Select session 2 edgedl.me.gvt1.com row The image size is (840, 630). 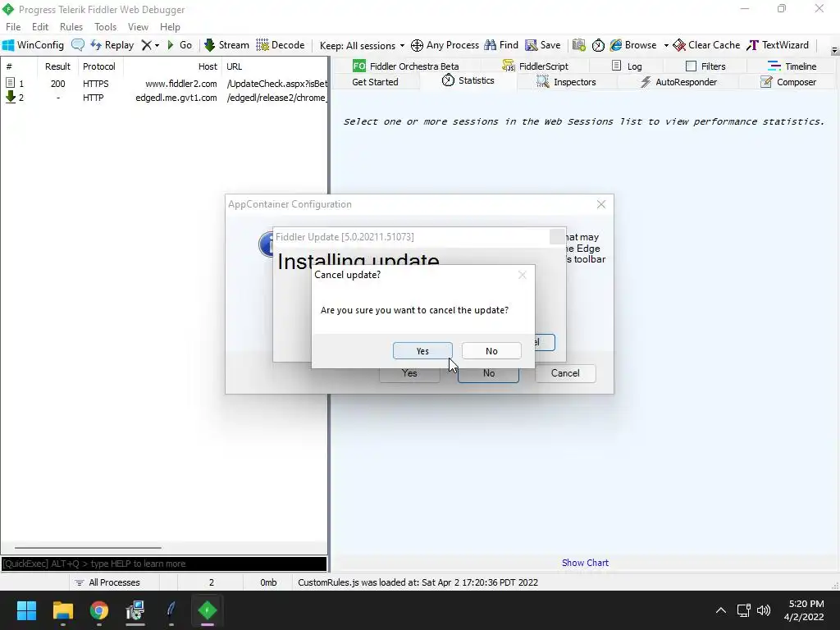[164, 98]
